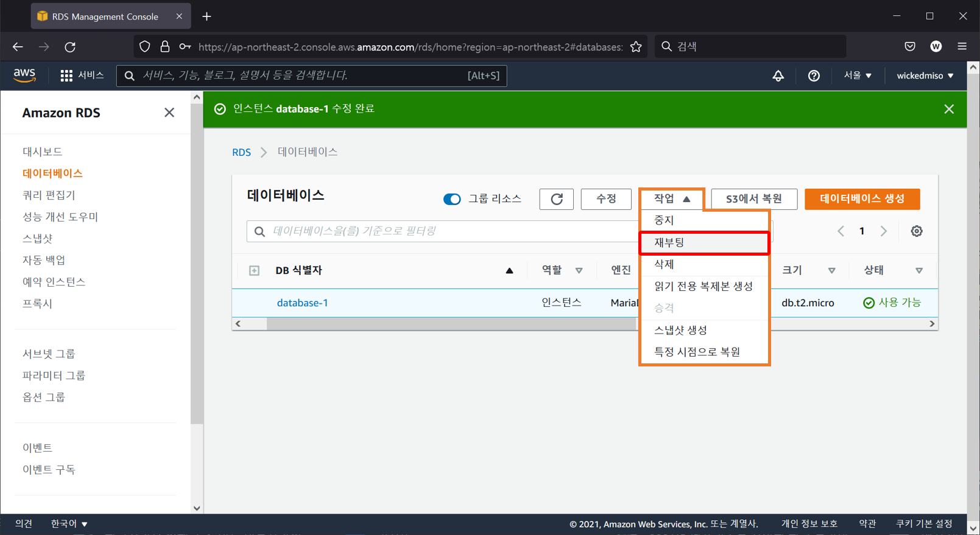Click the browser 검색 search box
This screenshot has height=535, width=980.
(x=750, y=47)
